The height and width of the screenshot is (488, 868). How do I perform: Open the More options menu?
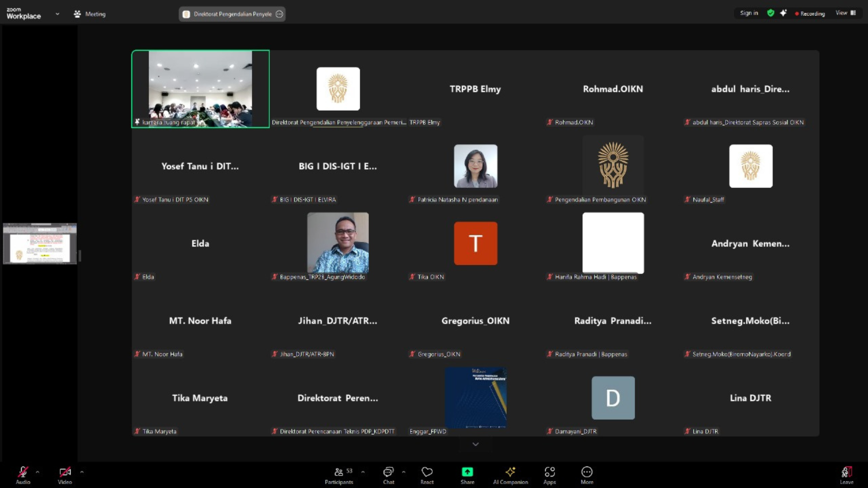tap(587, 475)
